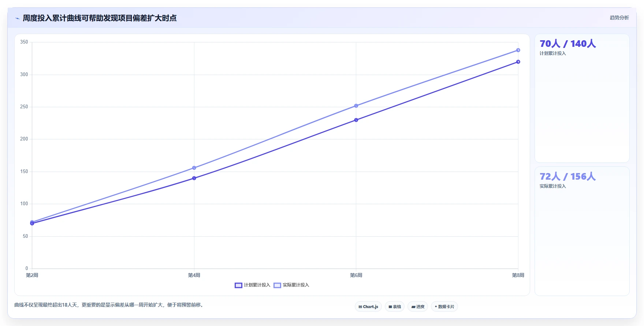Click the 50 y-axis value
The width and height of the screenshot is (644, 326).
25,236
